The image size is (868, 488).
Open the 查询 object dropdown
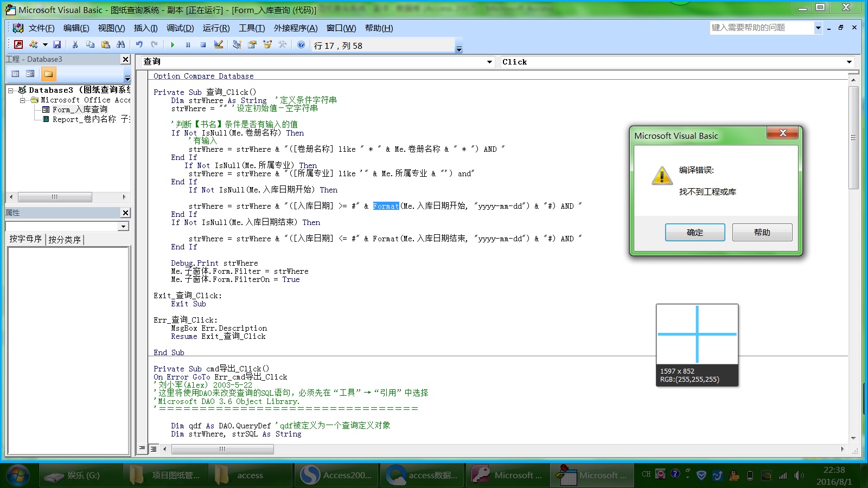(490, 62)
